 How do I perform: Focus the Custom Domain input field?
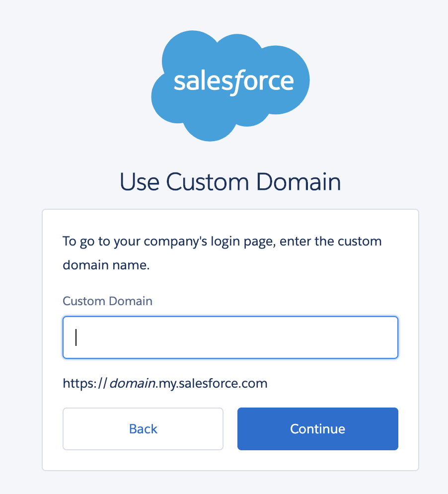click(230, 337)
